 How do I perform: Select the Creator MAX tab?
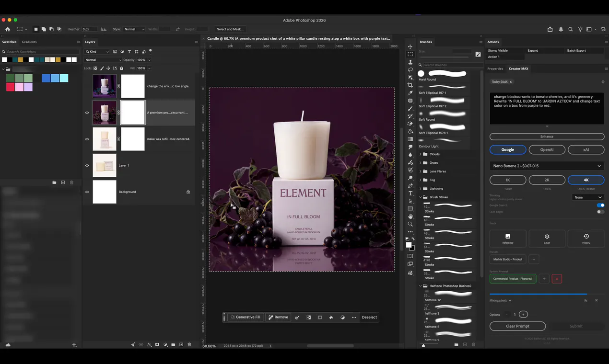click(518, 68)
